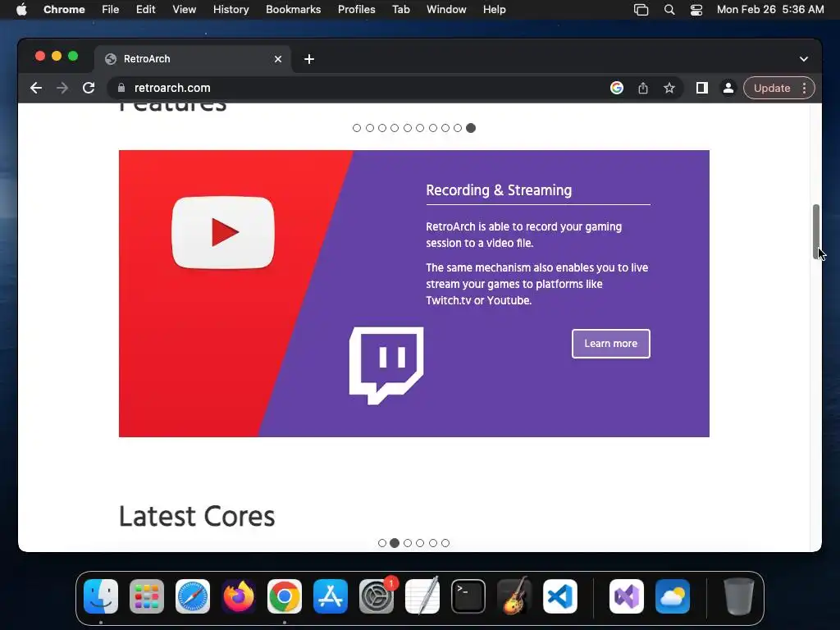The height and width of the screenshot is (630, 840).
Task: Click the forward navigation arrow
Action: tap(62, 88)
